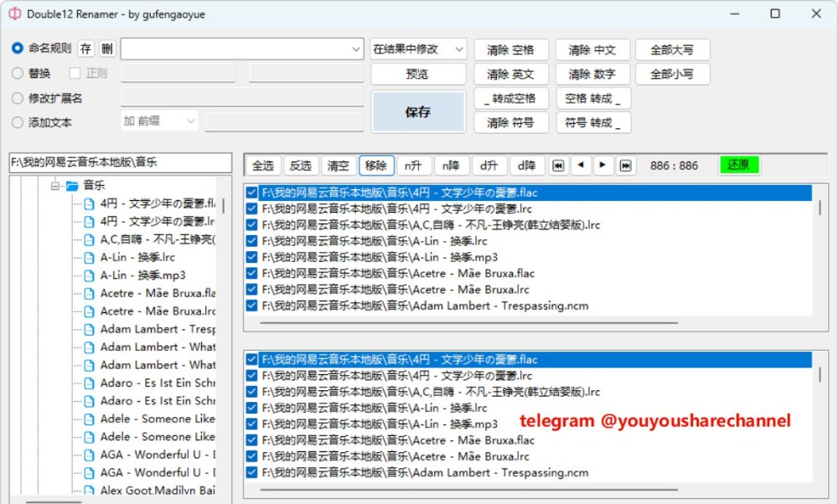Click the 删 delete-rule button

coord(106,49)
